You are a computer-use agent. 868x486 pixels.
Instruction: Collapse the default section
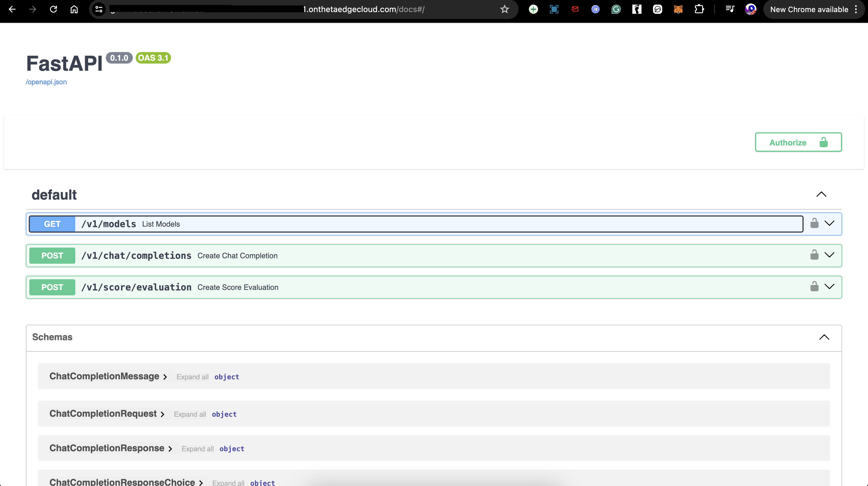pyautogui.click(x=821, y=194)
